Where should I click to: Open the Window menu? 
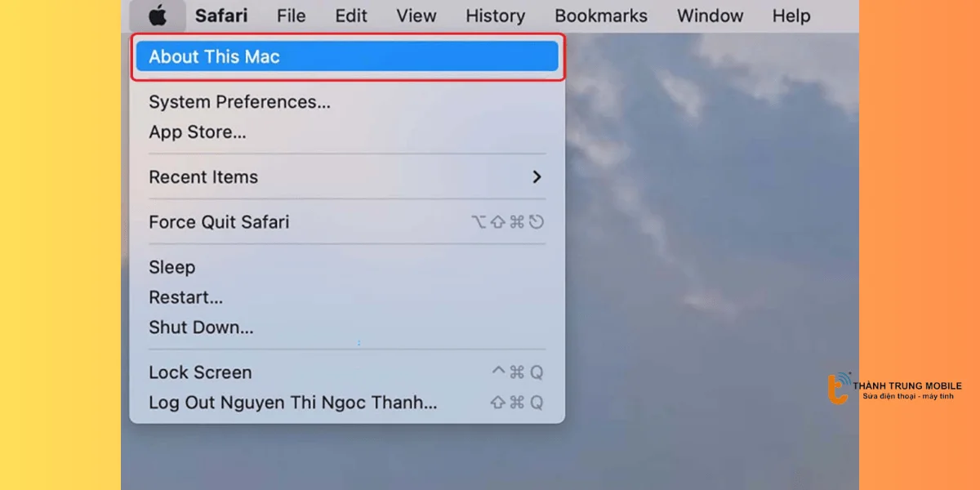709,16
